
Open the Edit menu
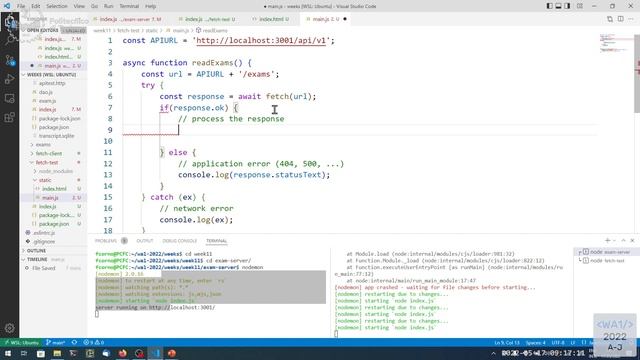point(36,6)
